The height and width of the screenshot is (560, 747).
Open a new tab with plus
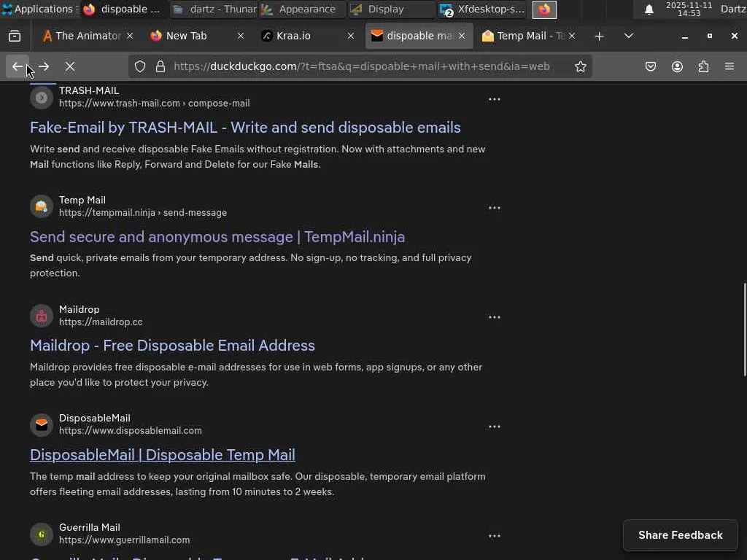[x=600, y=36]
